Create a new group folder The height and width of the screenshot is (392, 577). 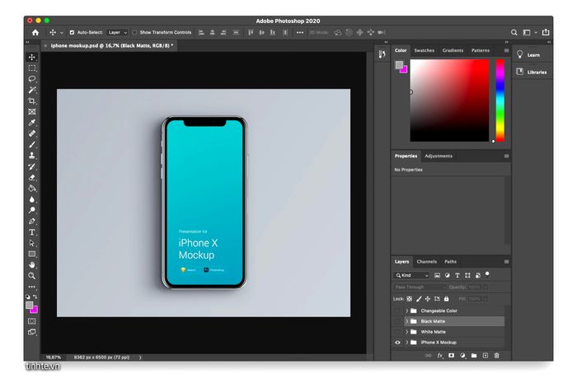pyautogui.click(x=474, y=356)
